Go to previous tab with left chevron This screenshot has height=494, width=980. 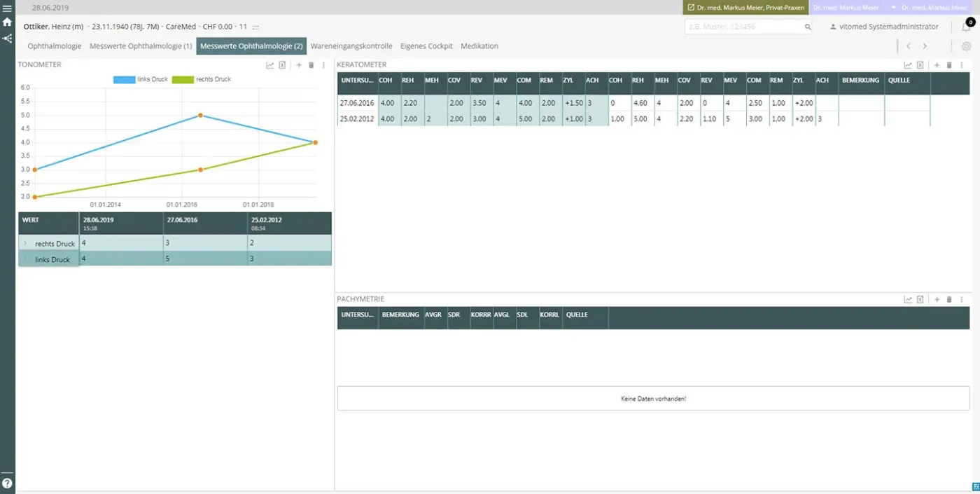pos(908,46)
